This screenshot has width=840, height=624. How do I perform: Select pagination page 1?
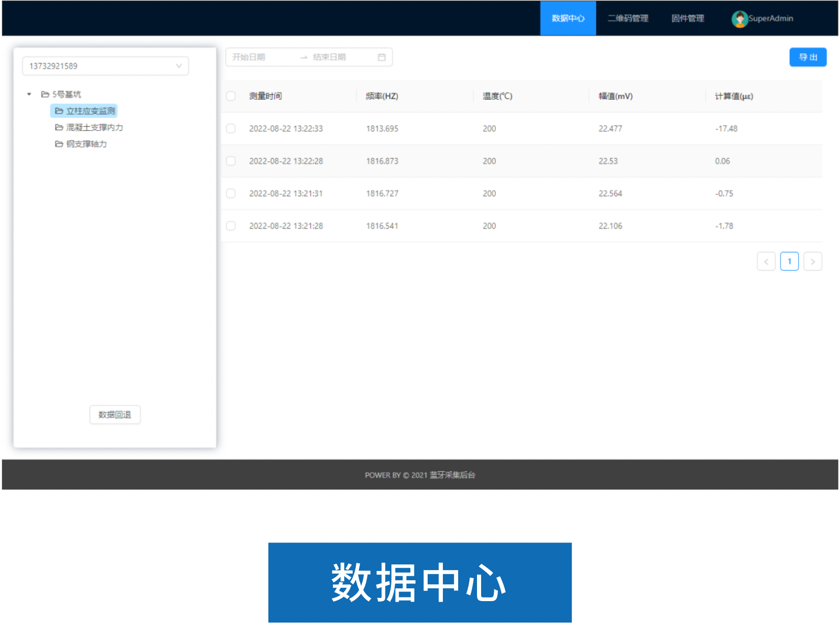click(790, 262)
